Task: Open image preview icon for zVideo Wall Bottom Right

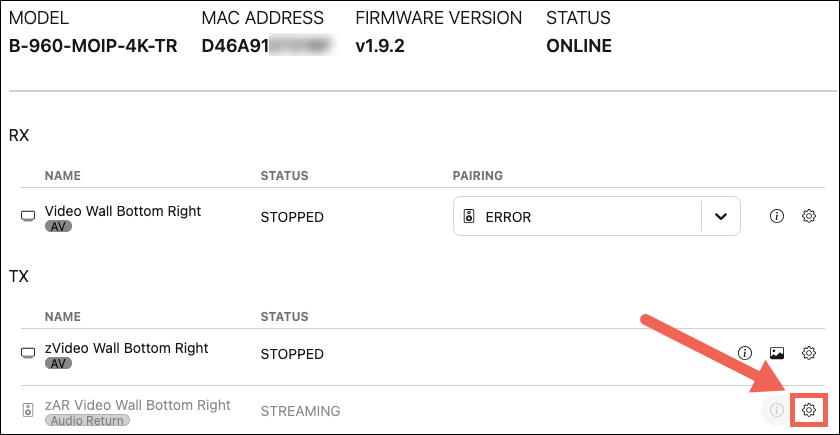Action: (777, 353)
